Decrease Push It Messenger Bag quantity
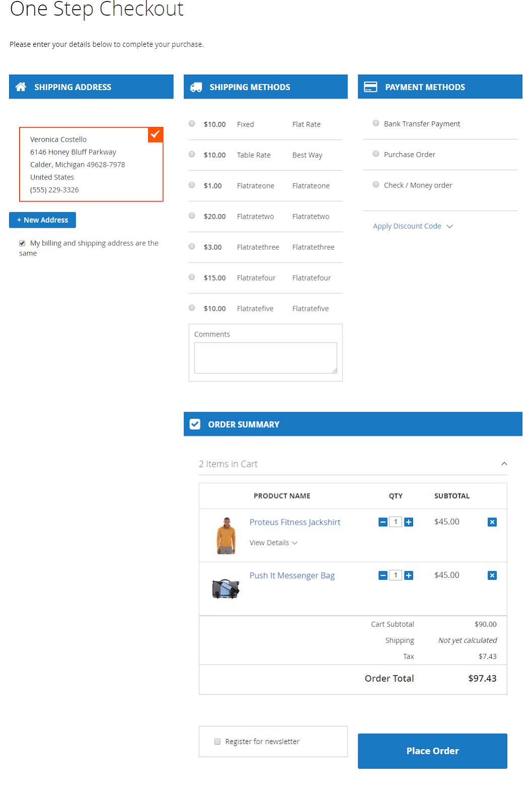 click(x=383, y=576)
